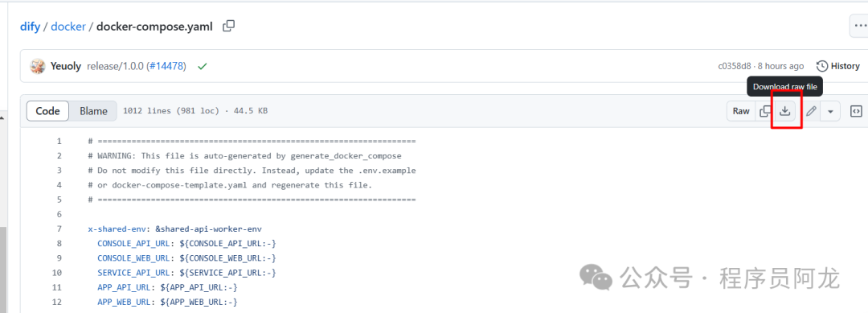The width and height of the screenshot is (868, 313).
Task: Click the left vertical scrollbar thumb
Action: point(2,270)
